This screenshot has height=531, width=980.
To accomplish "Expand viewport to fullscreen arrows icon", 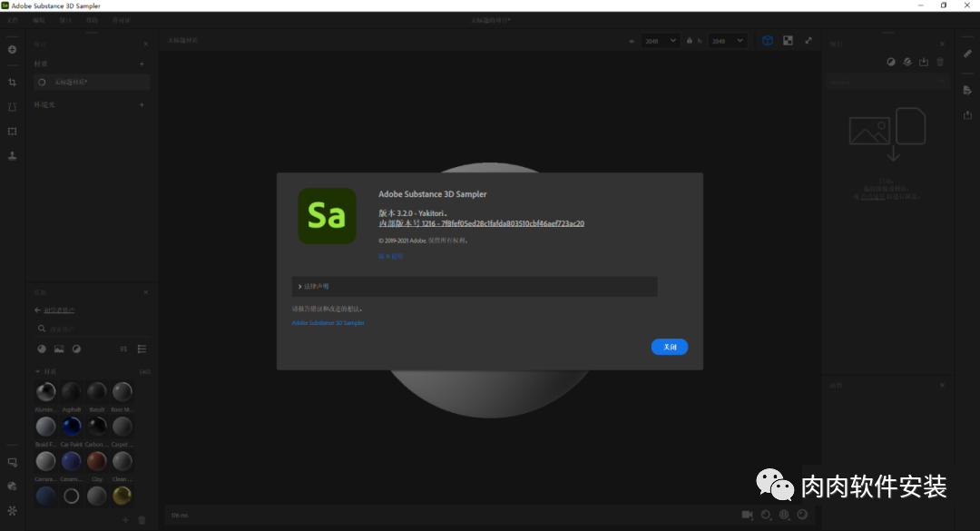I will [808, 41].
